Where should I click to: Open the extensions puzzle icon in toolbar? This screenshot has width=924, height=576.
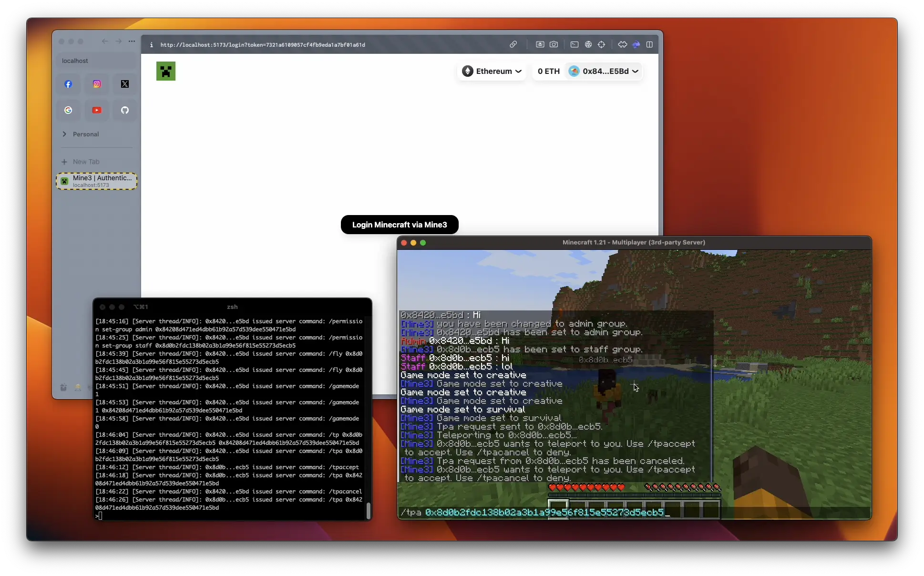[623, 44]
